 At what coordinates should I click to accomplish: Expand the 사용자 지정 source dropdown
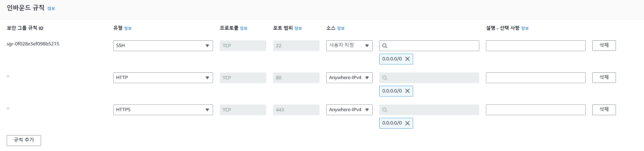(x=349, y=46)
